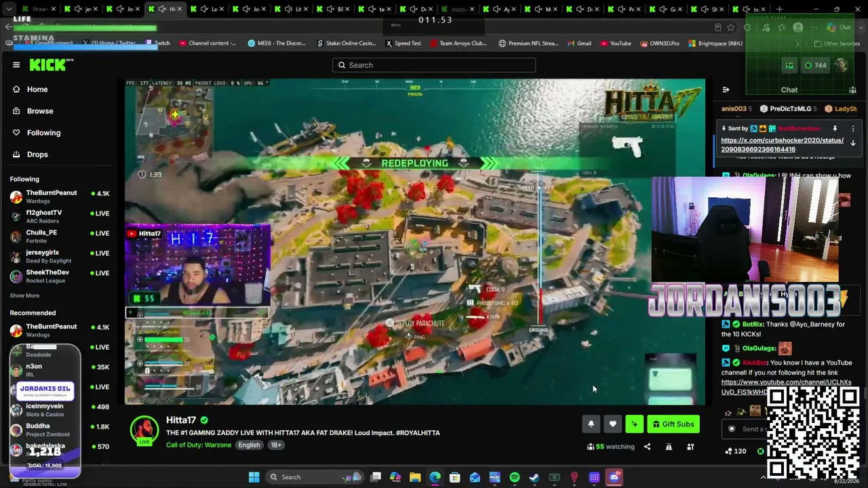Screen dimensions: 868x488
Task: Open the Twitch bookmark
Action: click(x=158, y=43)
